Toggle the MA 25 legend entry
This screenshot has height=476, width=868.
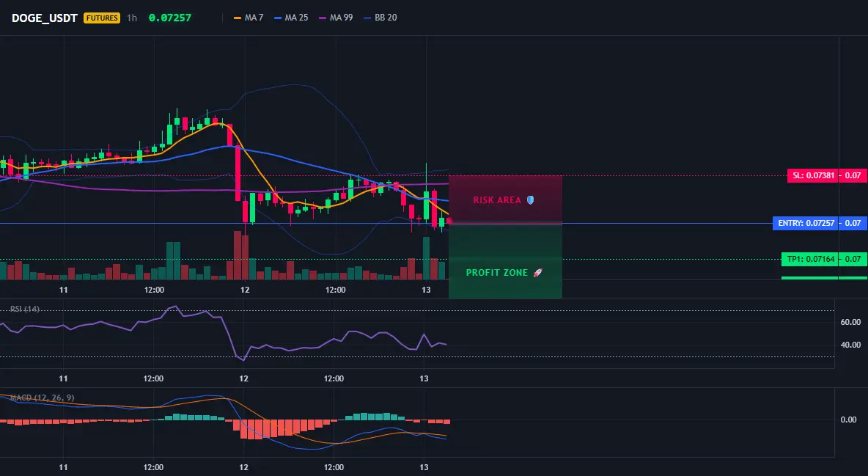point(291,18)
